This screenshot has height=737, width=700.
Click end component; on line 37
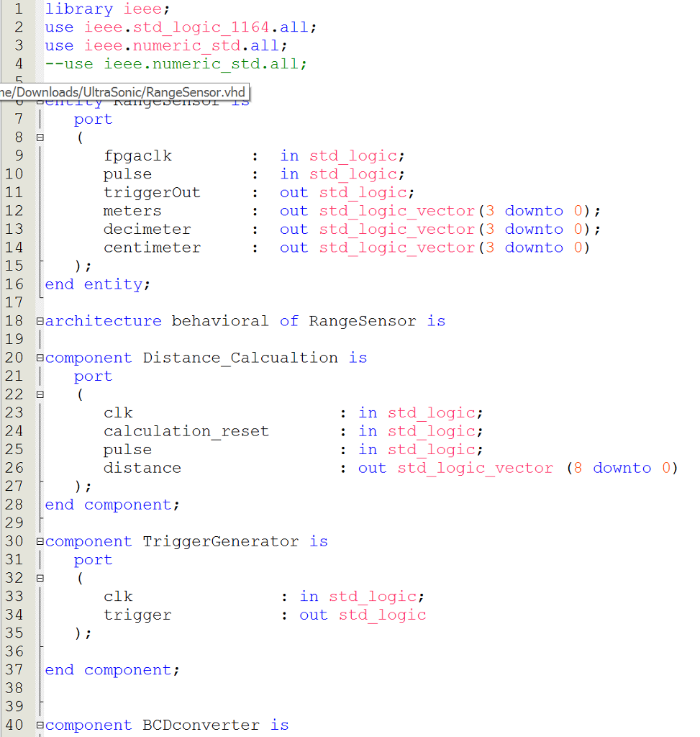[112, 669]
